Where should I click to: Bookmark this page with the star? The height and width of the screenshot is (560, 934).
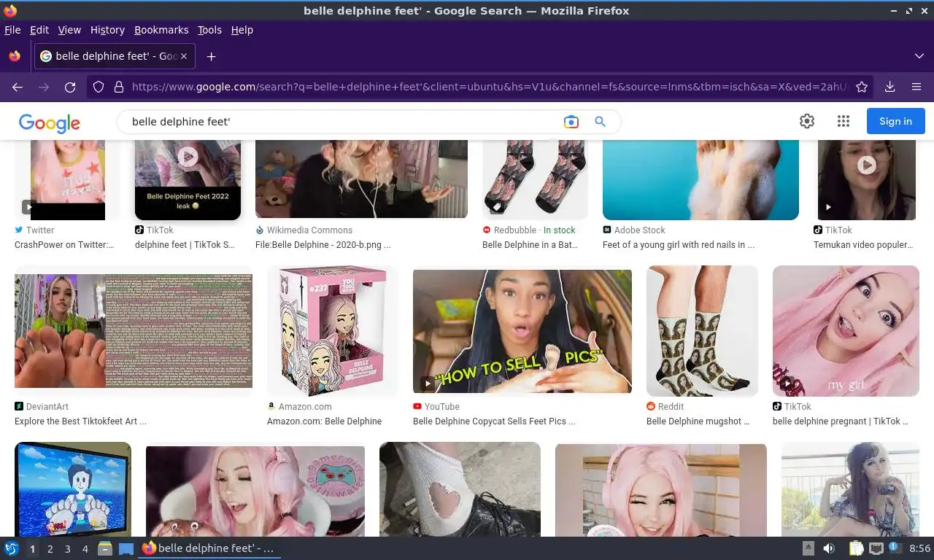[862, 87]
